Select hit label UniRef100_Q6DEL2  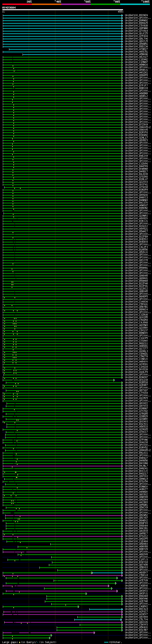pyautogui.click(x=137, y=96)
